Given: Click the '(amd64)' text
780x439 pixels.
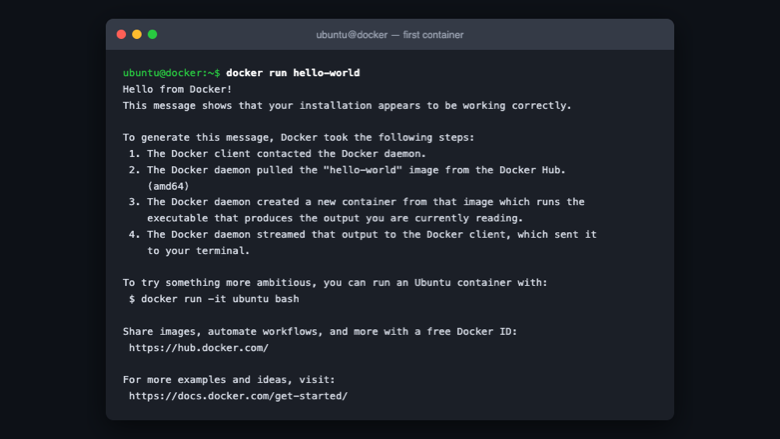Looking at the screenshot, I should click(x=168, y=186).
